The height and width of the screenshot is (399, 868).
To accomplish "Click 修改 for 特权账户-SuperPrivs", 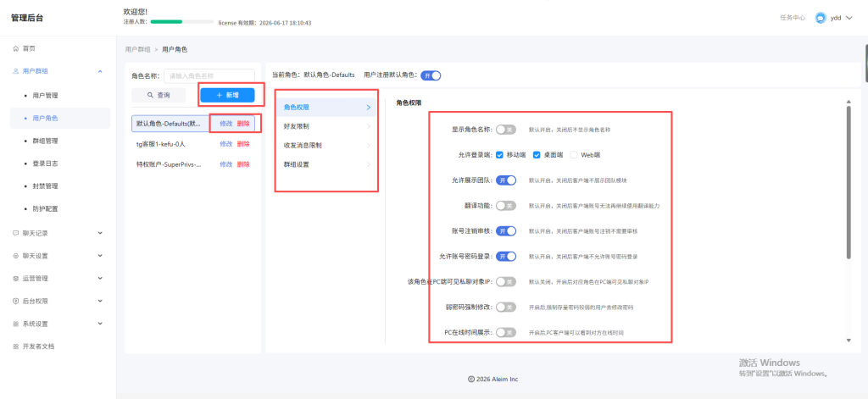I will (x=225, y=164).
